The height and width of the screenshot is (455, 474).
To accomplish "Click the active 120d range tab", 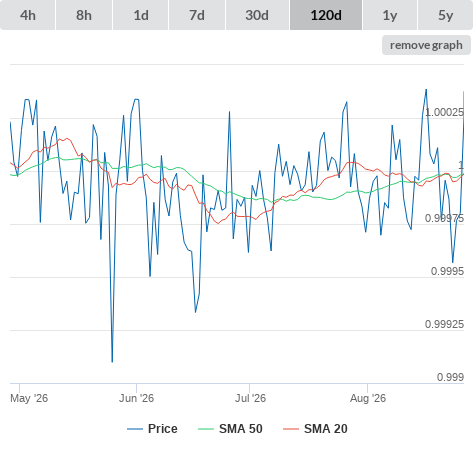I will pos(326,15).
